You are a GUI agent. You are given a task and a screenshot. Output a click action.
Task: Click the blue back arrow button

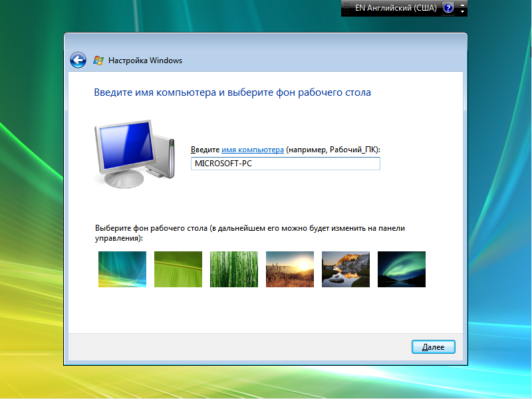(x=78, y=61)
